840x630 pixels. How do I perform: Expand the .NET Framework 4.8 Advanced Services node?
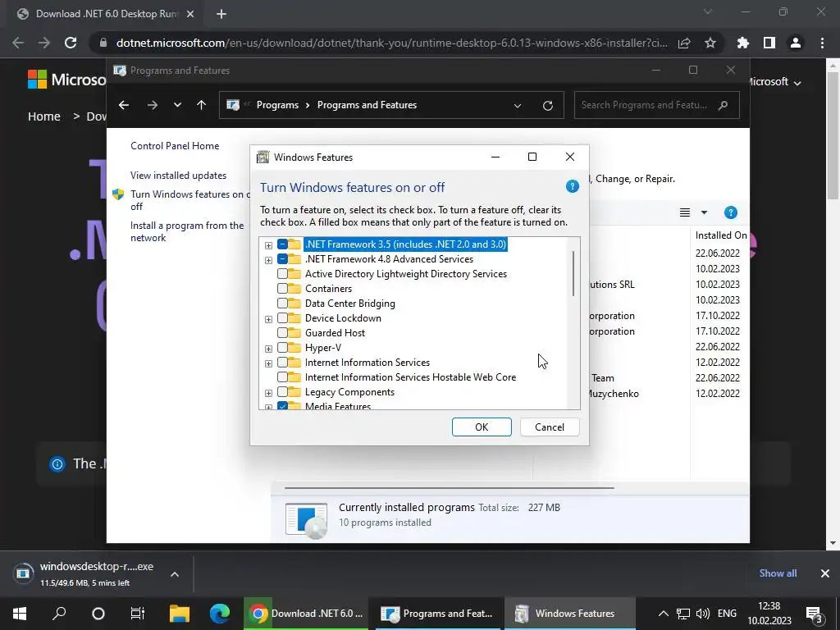click(268, 260)
